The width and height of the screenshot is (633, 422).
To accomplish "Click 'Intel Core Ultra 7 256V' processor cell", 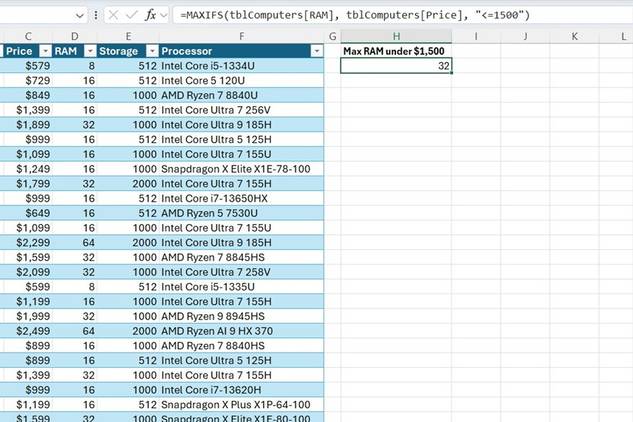I will [241, 110].
